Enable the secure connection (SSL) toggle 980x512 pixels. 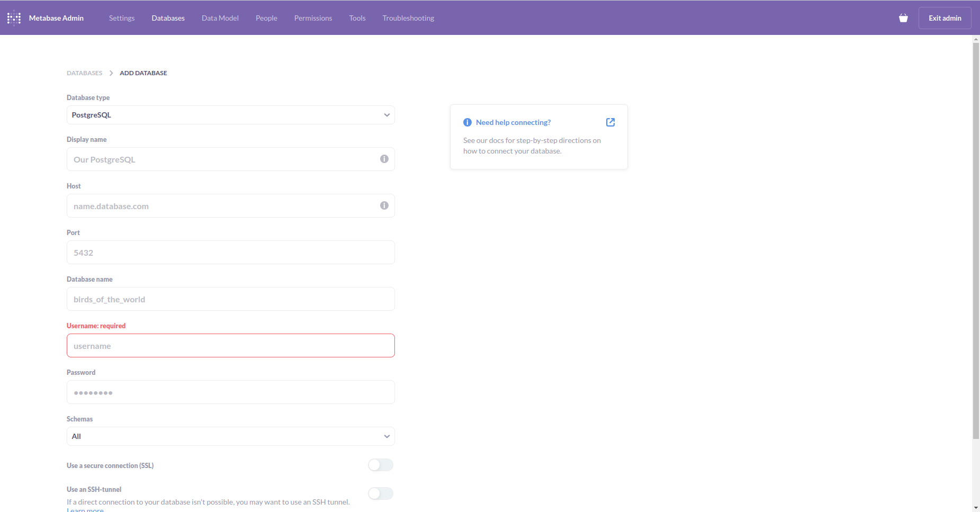380,464
